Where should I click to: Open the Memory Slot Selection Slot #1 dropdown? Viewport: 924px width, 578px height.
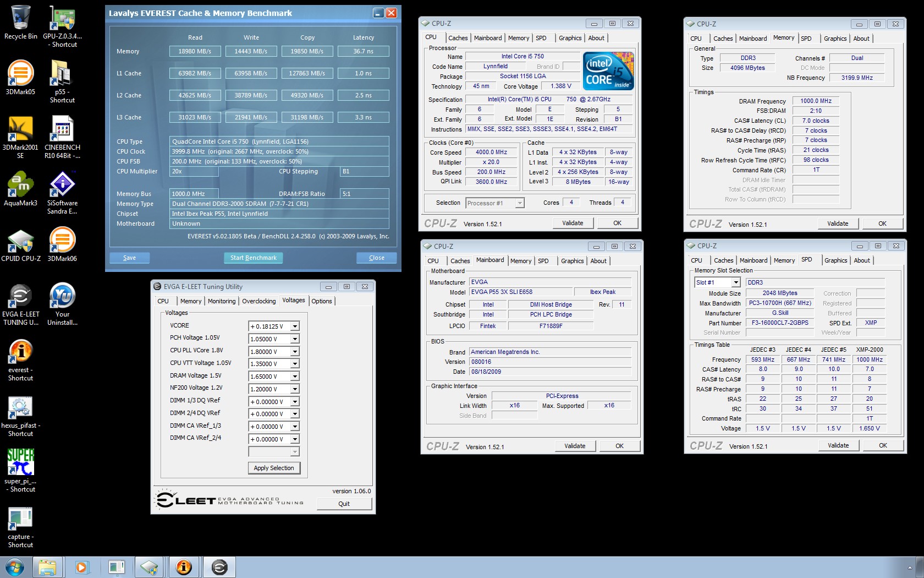736,282
